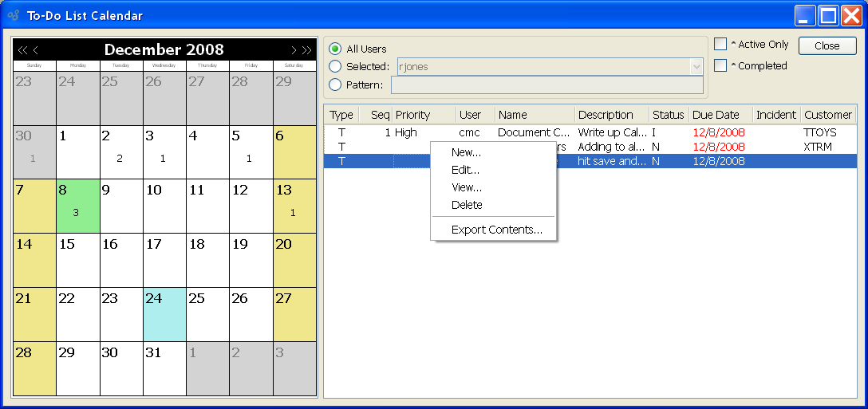
Task: Maximize the To-Do List Calendar window
Action: pos(828,15)
